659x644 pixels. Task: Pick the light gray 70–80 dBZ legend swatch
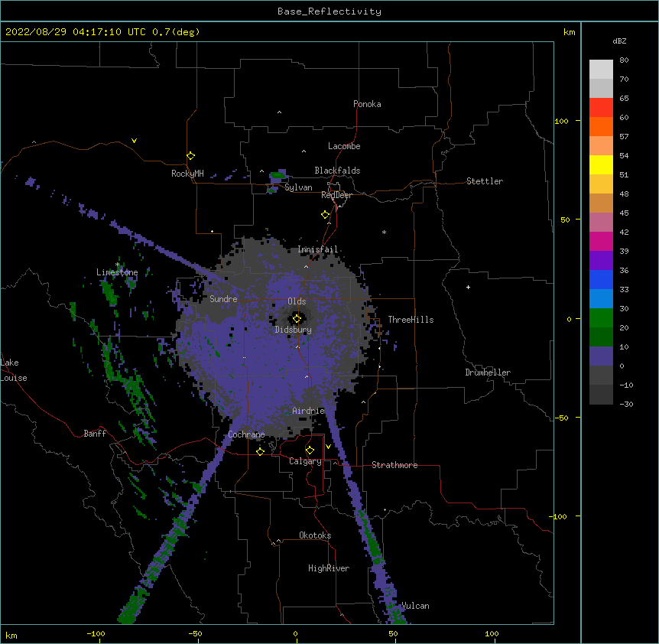tap(601, 70)
